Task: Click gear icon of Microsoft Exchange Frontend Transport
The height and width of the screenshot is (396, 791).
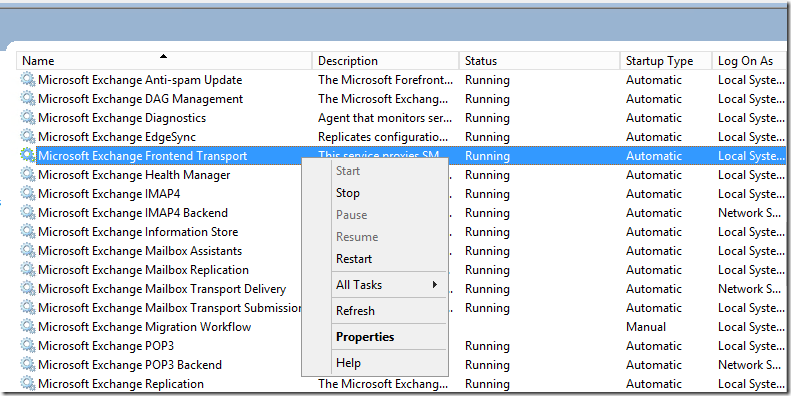Action: (x=28, y=156)
